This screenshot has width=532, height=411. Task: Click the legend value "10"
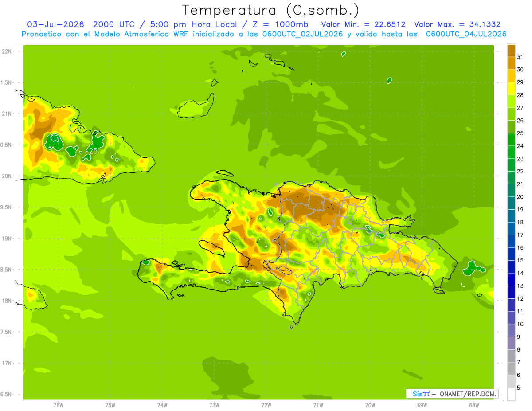click(x=520, y=324)
